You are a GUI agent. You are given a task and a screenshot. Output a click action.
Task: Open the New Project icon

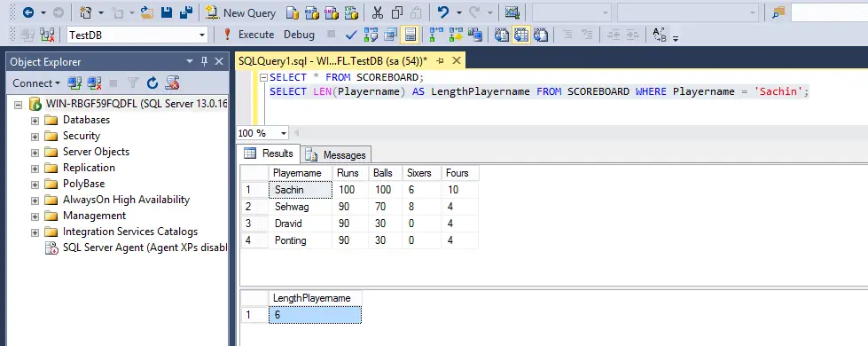85,12
